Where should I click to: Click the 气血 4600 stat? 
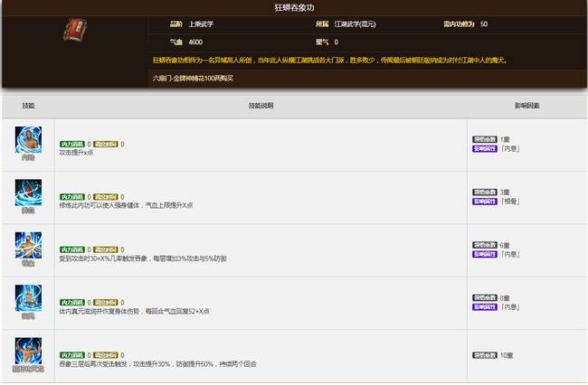pos(185,42)
